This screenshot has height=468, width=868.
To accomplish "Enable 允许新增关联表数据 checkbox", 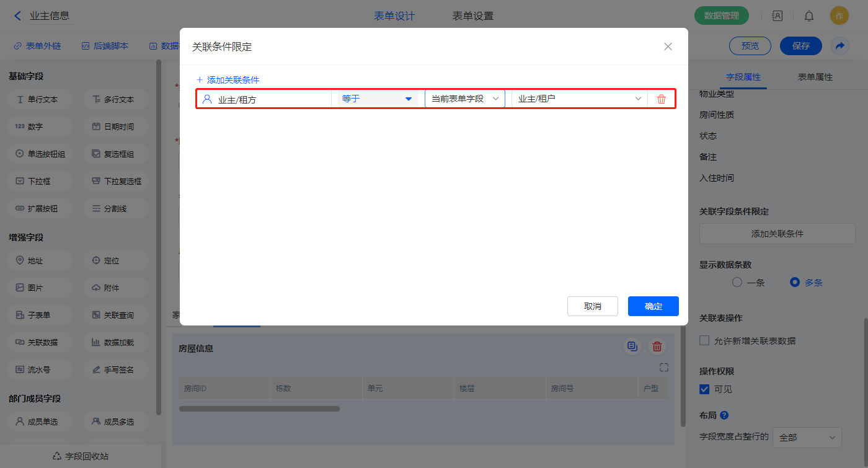I will 704,340.
